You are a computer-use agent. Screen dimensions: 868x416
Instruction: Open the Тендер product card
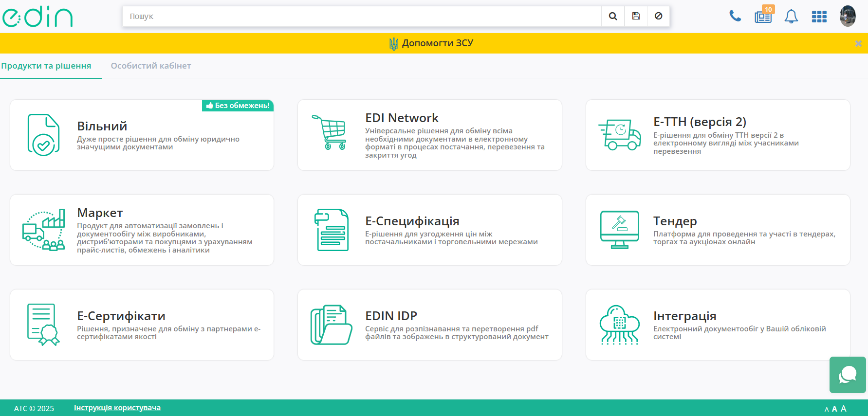click(x=718, y=230)
